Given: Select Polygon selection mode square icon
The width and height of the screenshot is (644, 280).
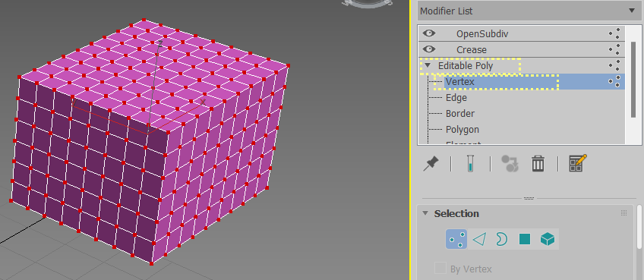Looking at the screenshot, I should pyautogui.click(x=525, y=239).
